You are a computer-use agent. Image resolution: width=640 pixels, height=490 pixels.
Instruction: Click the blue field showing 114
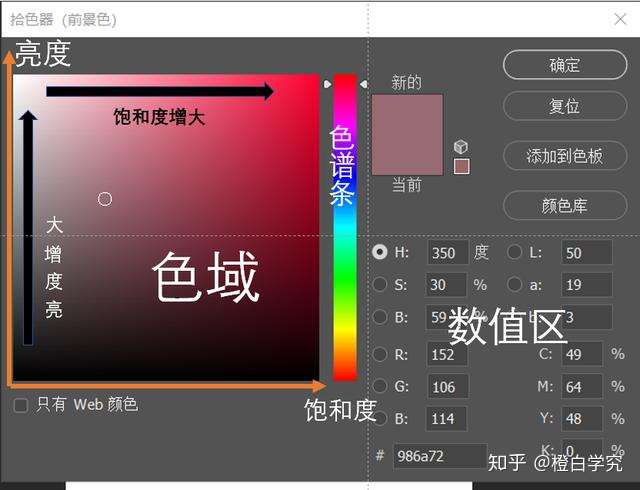[446, 419]
